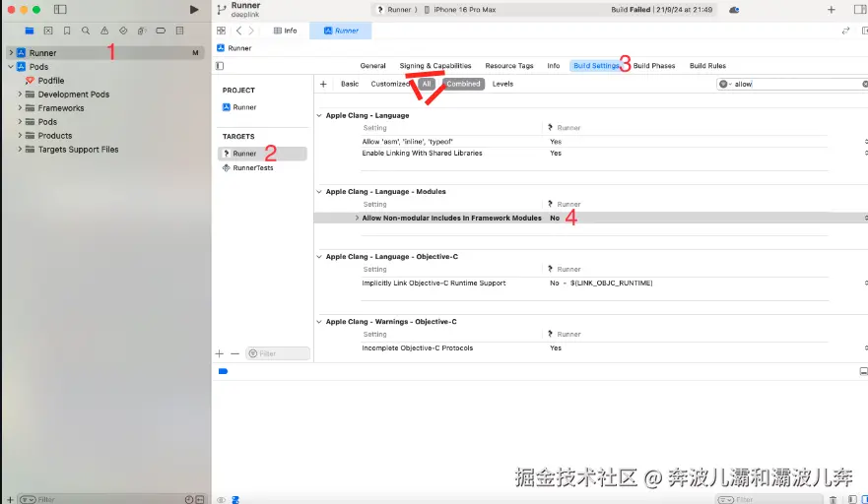868x504 pixels.
Task: Switch to the Info editor tab
Action: (x=286, y=31)
